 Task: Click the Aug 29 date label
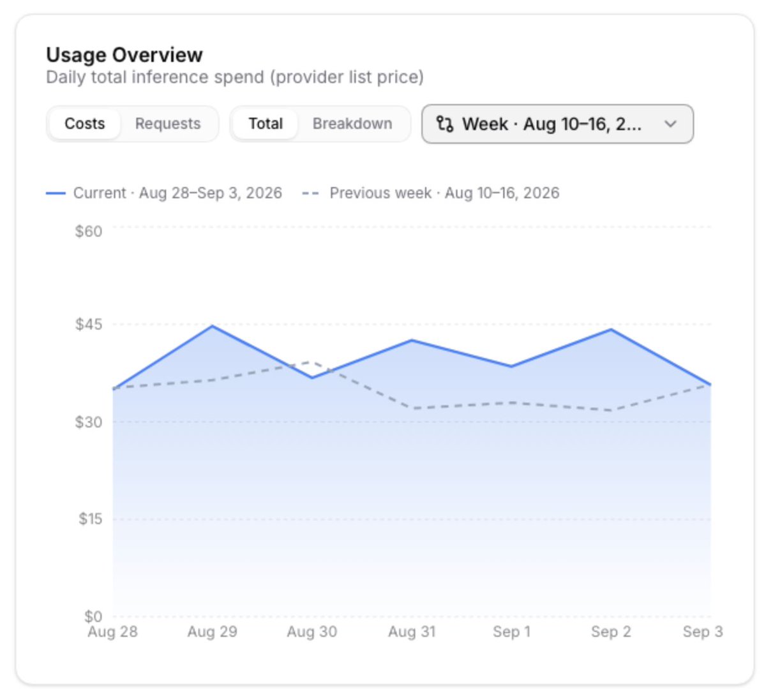(x=212, y=632)
